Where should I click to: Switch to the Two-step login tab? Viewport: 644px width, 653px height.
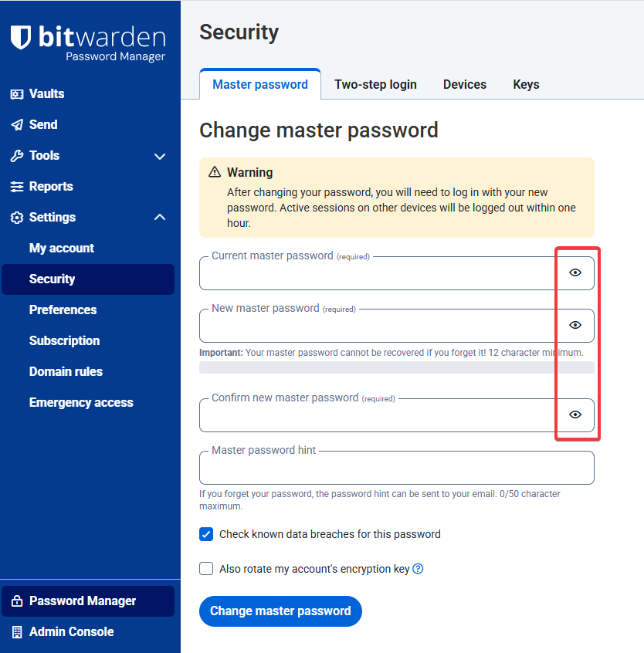375,85
